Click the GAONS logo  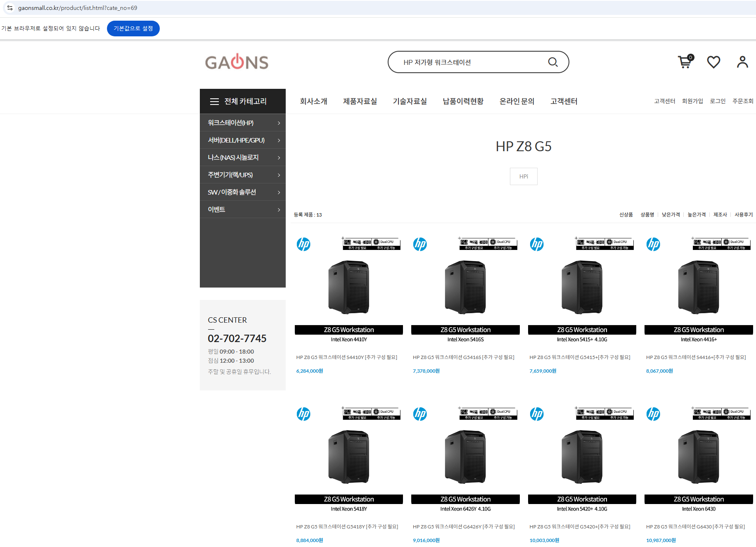click(237, 62)
